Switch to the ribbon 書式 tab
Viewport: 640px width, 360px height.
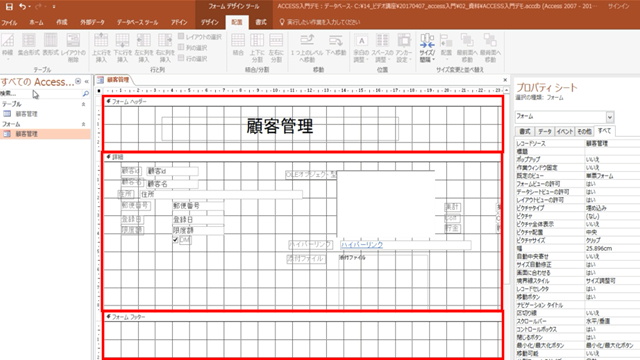tap(261, 22)
